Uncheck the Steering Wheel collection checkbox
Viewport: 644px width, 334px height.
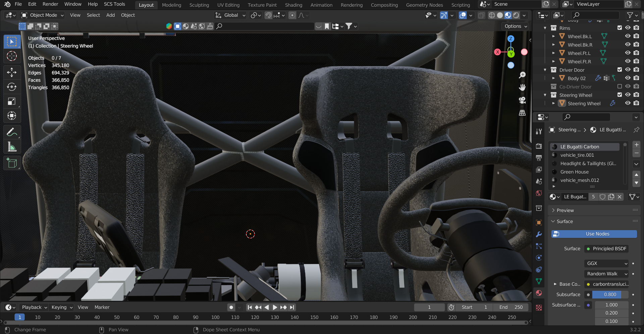pyautogui.click(x=620, y=95)
